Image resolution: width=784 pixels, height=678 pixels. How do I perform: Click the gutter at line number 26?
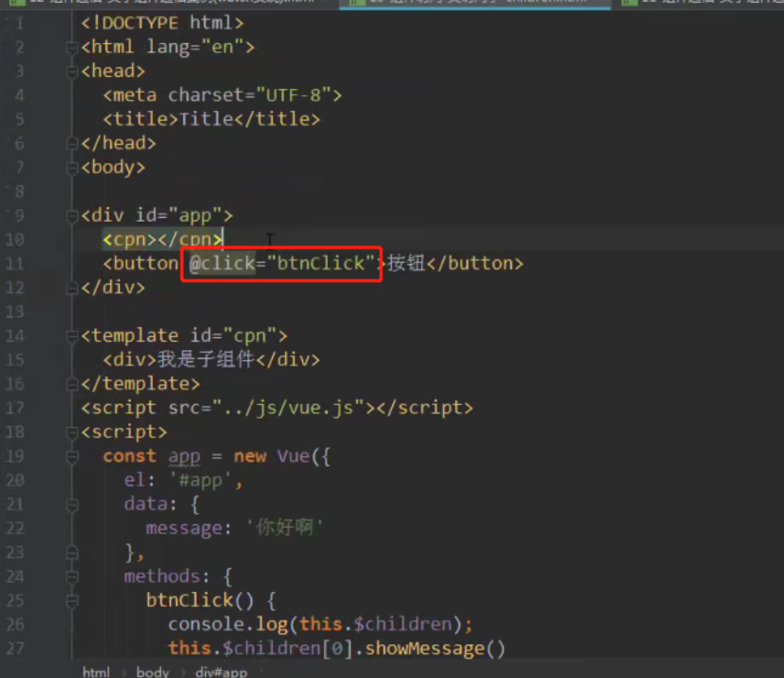coord(15,624)
